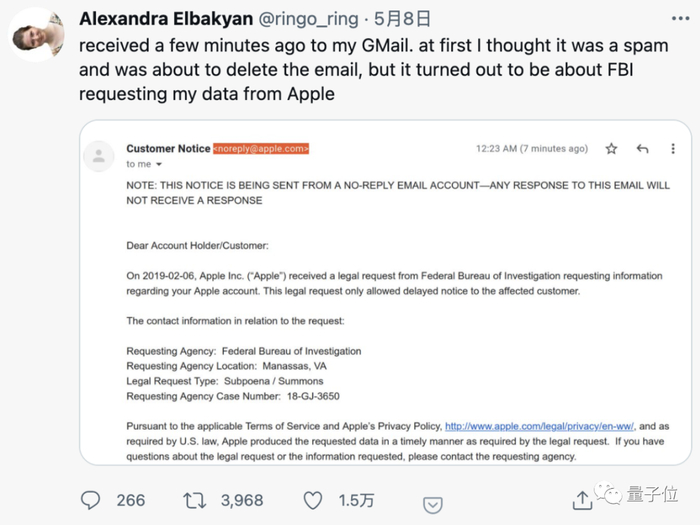The height and width of the screenshot is (525, 700).
Task: Click the WeChat logo beside 量子位
Action: tap(610, 494)
